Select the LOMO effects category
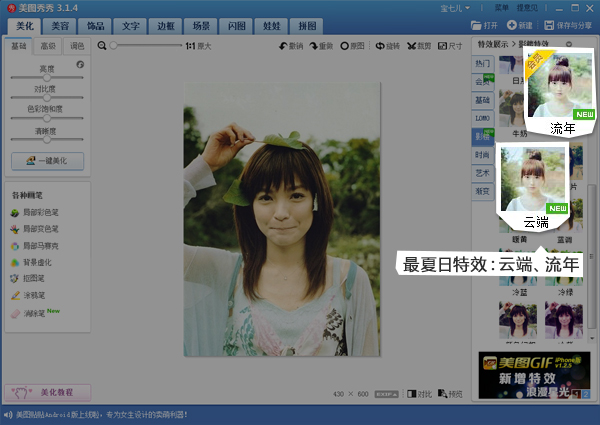This screenshot has width=600, height=425. tap(483, 118)
